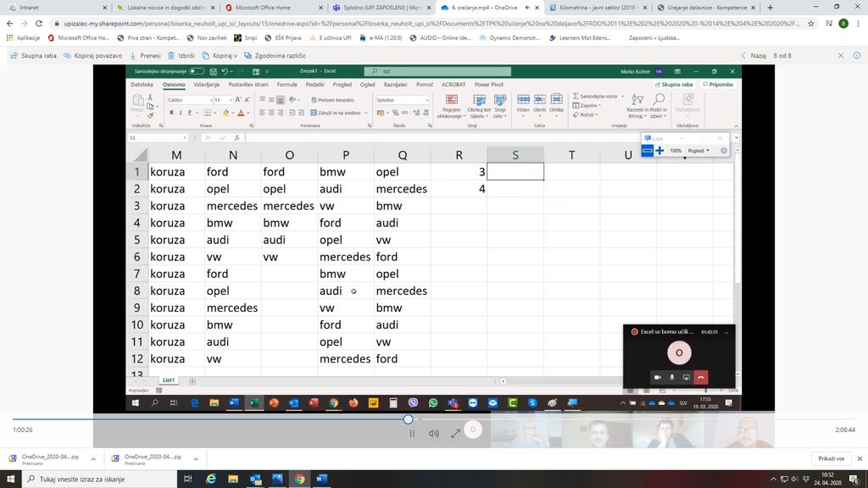Open the Formule ribbon tab
This screenshot has height=488, width=868.
coord(287,85)
